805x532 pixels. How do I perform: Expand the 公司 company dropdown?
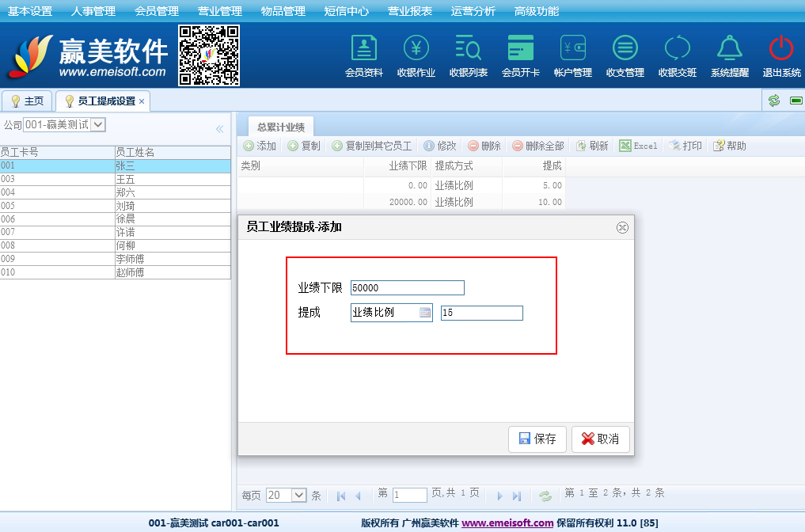pyautogui.click(x=97, y=124)
